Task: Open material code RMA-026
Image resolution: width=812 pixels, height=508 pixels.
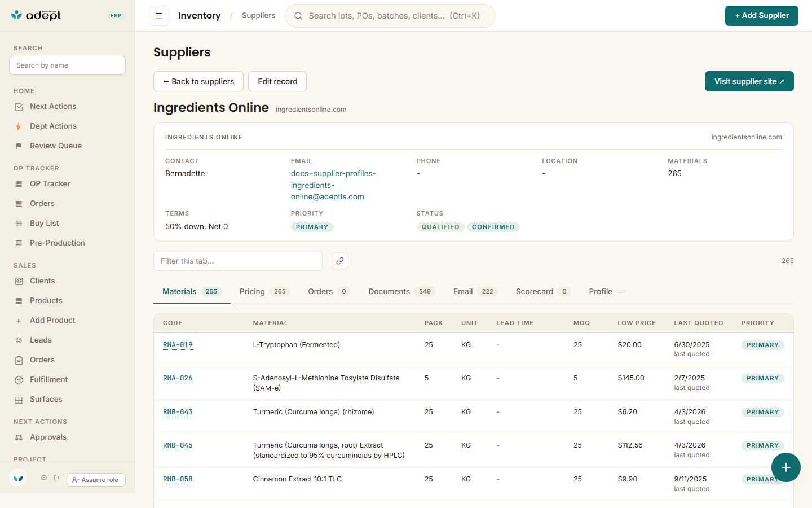Action: [178, 378]
